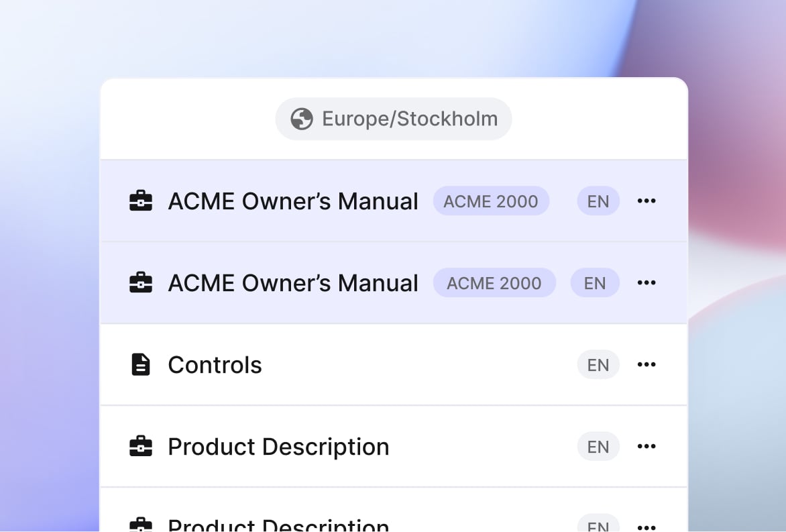786x532 pixels.
Task: Click the ACME 2000 tag in the first manual row
Action: tap(491, 201)
